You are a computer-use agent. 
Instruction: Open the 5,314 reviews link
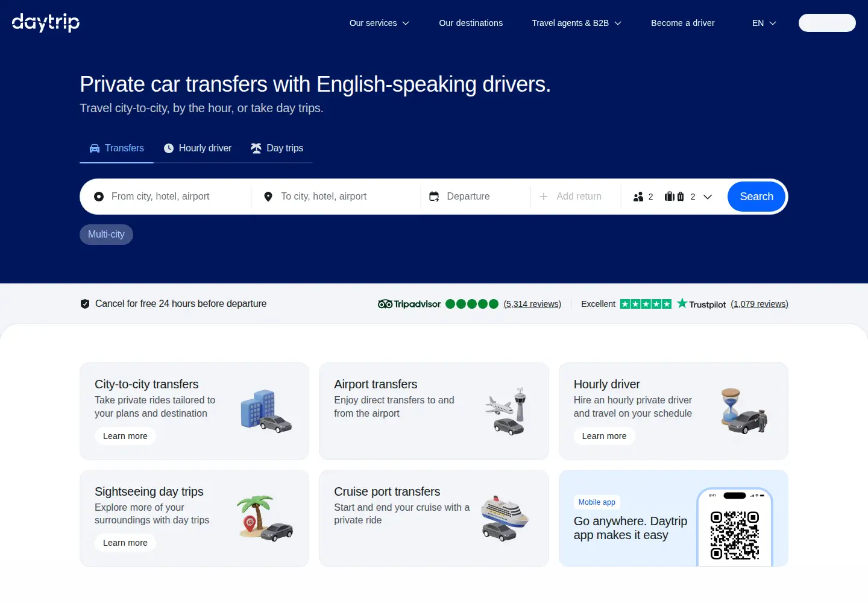tap(532, 304)
